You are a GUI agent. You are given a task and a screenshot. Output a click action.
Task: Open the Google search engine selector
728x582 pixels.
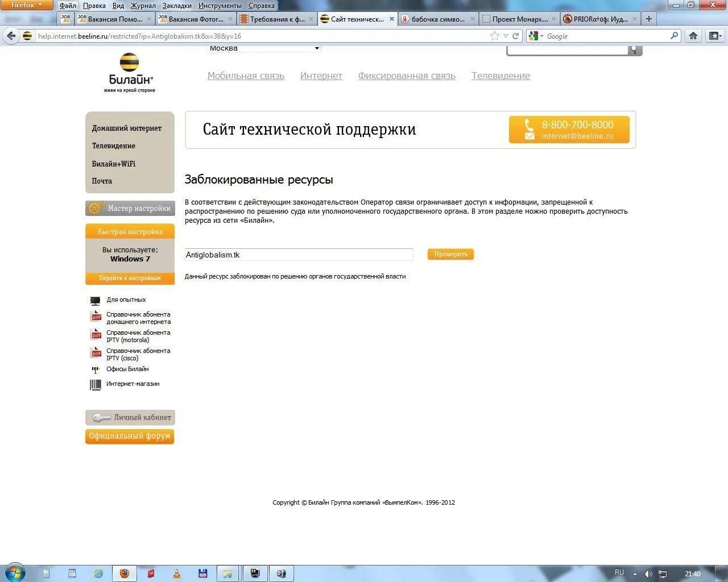coord(533,35)
